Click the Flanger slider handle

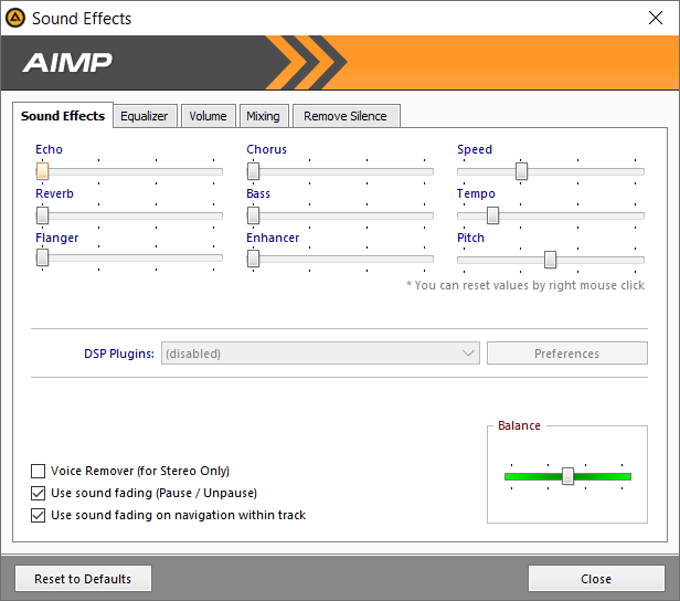pos(42,258)
